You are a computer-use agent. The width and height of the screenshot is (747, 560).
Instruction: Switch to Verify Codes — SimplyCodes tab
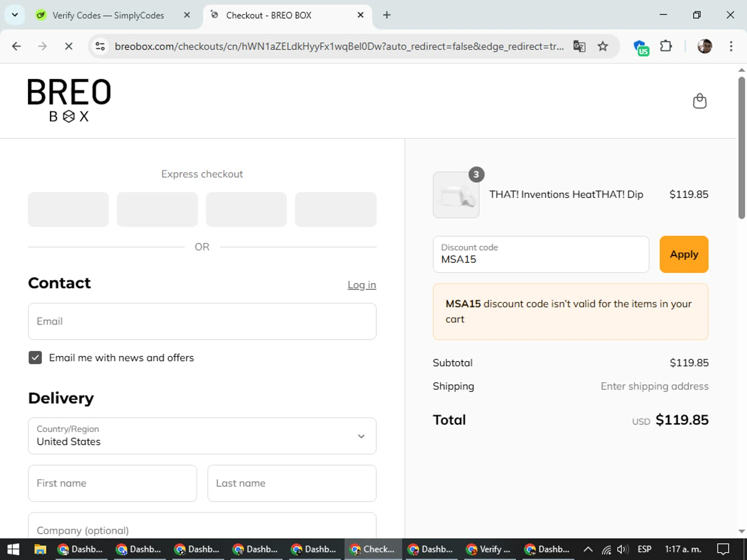tap(108, 15)
